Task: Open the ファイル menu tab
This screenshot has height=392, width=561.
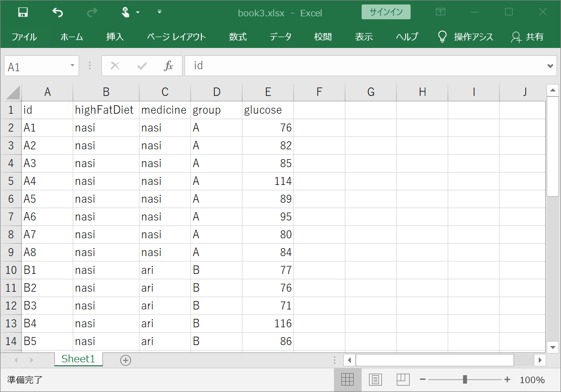Action: pyautogui.click(x=24, y=37)
